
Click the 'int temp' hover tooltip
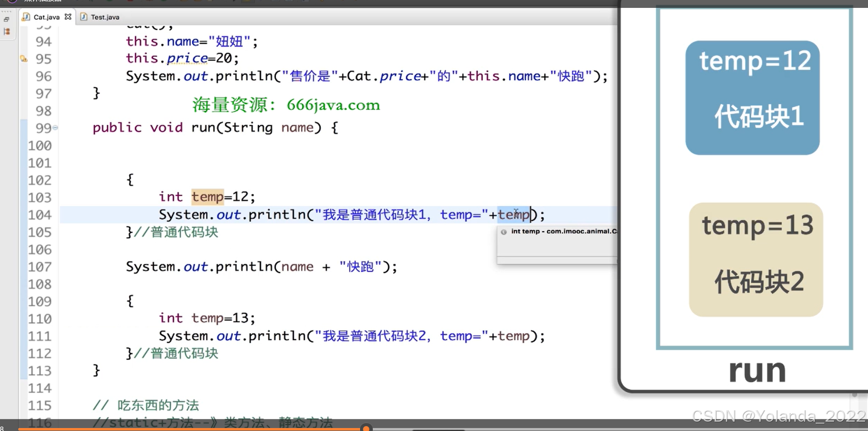[557, 245]
